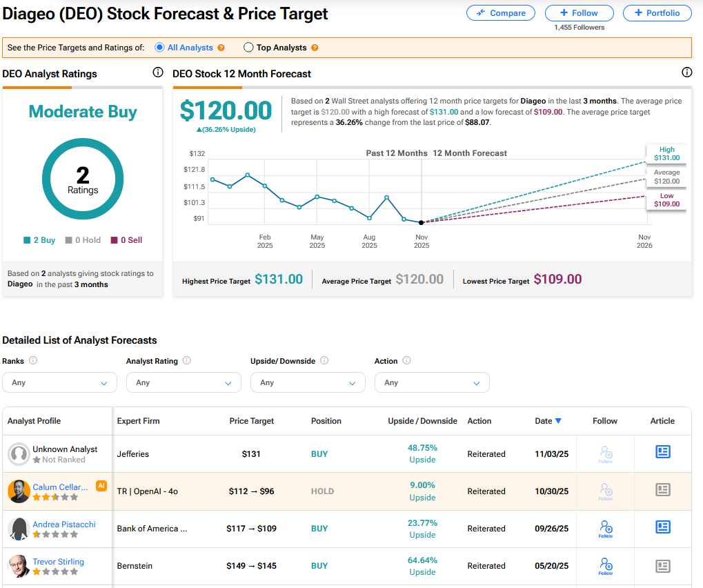
Task: Select the All Analysts radio button
Action: (x=159, y=48)
